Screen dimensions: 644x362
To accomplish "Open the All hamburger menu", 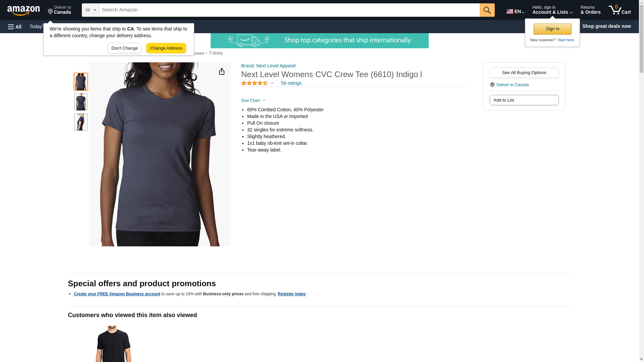I will point(15,26).
